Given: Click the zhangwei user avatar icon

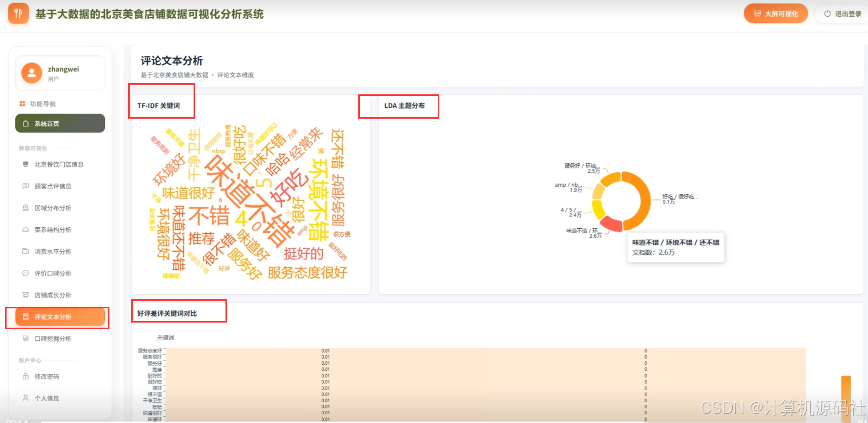Looking at the screenshot, I should 31,73.
